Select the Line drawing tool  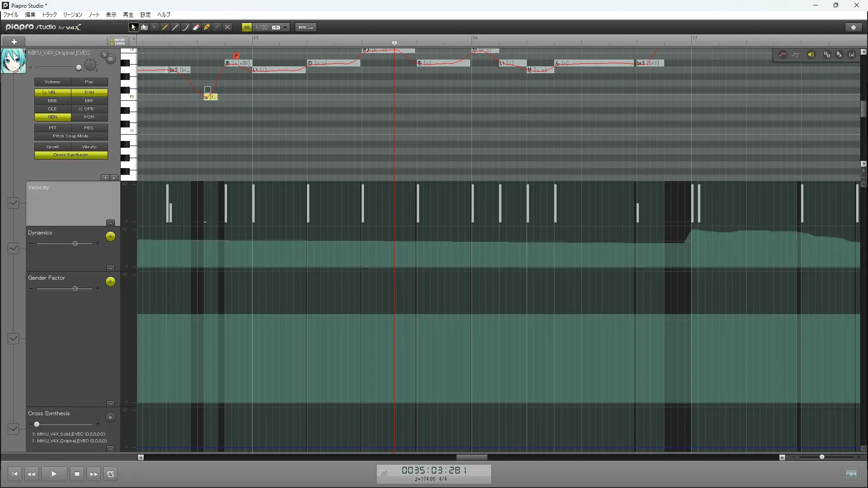click(175, 28)
